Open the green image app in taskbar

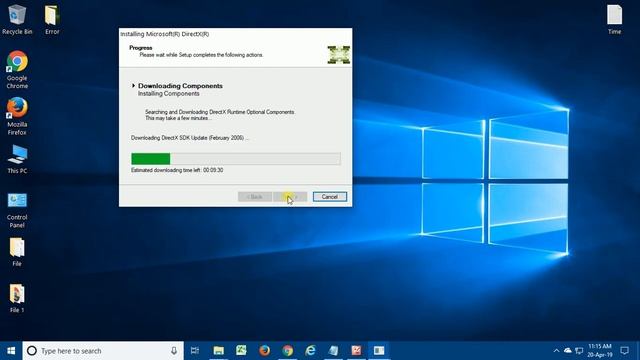[241, 351]
